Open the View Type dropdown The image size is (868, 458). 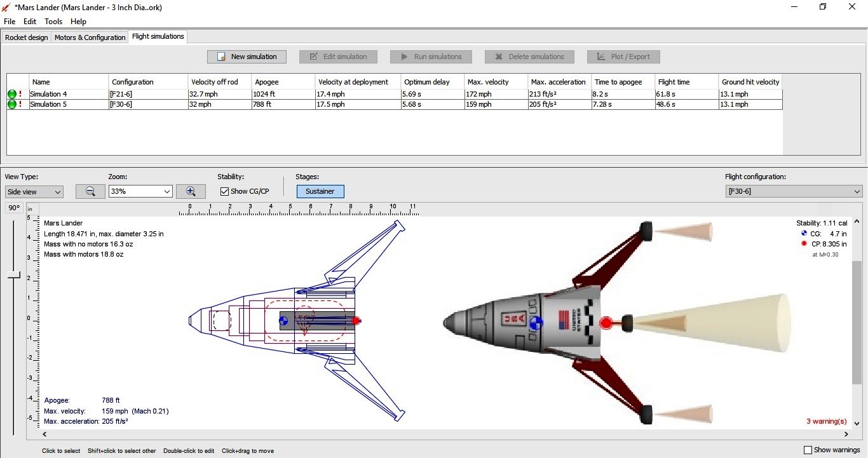click(34, 191)
